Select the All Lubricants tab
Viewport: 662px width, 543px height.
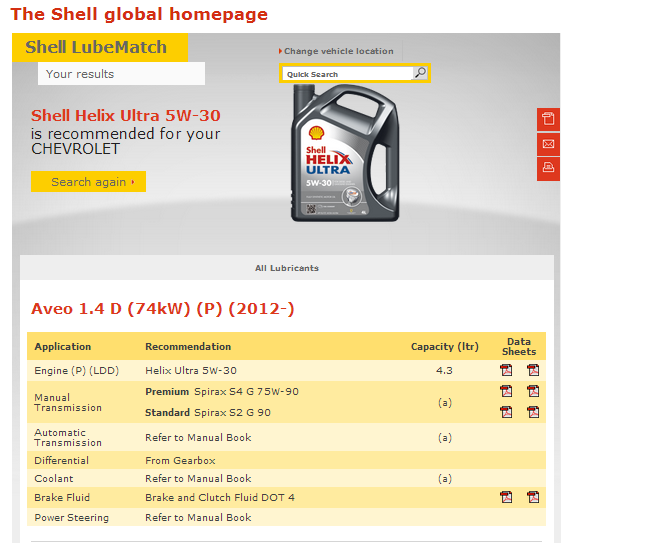coord(287,268)
